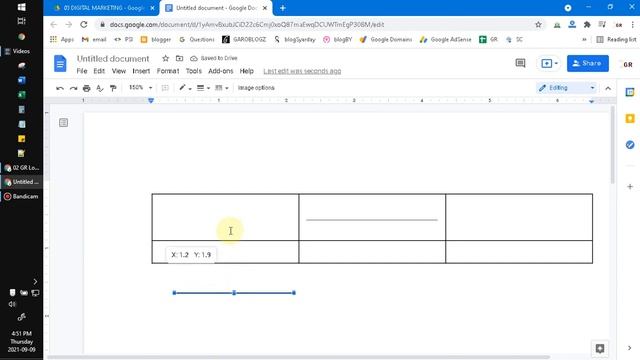This screenshot has width=640, height=360.
Task: Show hidden system tray icons
Action: [x=35, y=282]
